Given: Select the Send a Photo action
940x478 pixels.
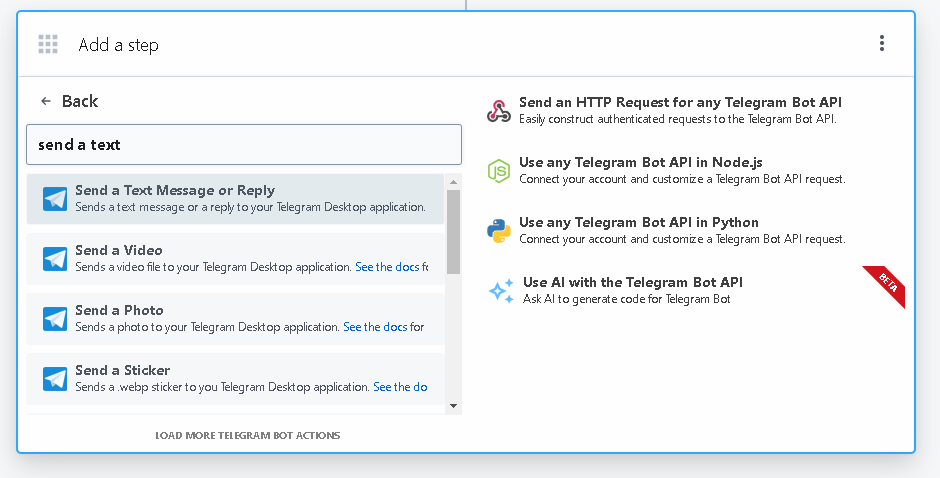Looking at the screenshot, I should point(236,319).
